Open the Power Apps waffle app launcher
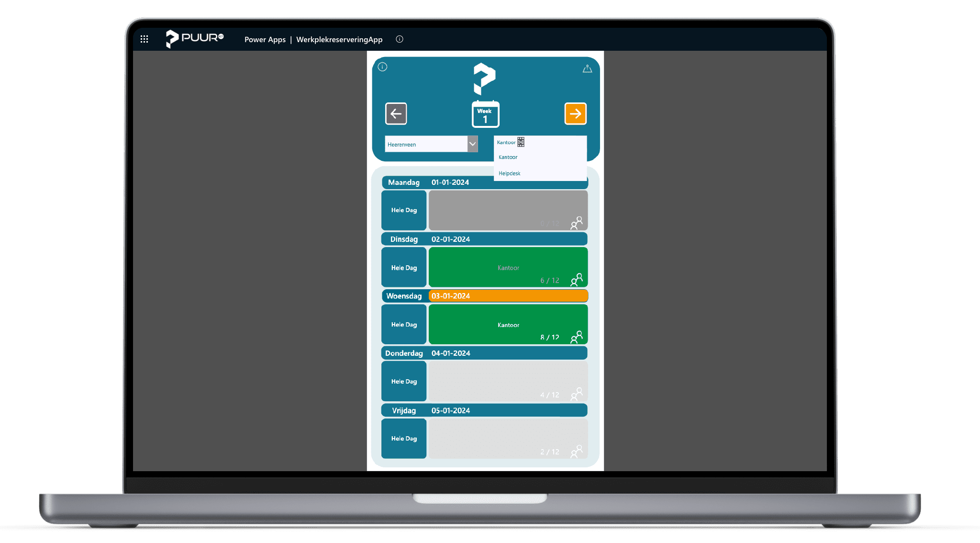 click(144, 39)
